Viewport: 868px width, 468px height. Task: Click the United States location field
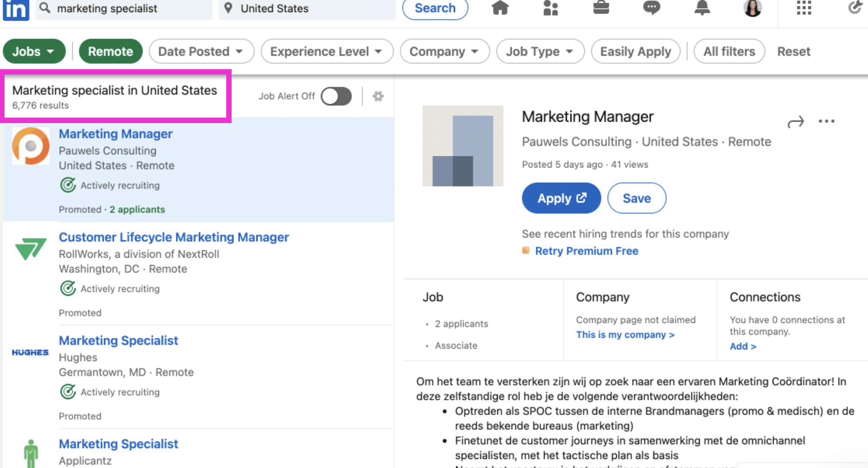tap(307, 9)
